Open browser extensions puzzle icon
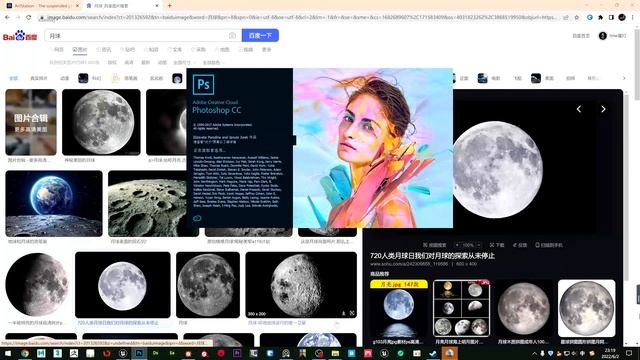The width and height of the screenshot is (640, 360). click(600, 17)
